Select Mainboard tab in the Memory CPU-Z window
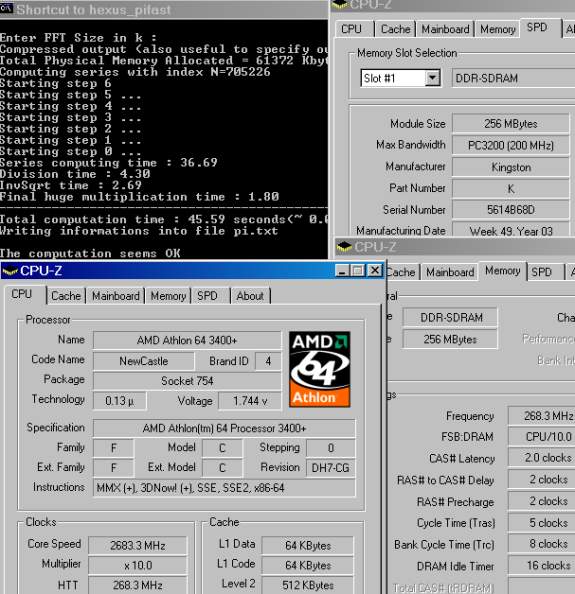575x594 pixels. point(450,272)
